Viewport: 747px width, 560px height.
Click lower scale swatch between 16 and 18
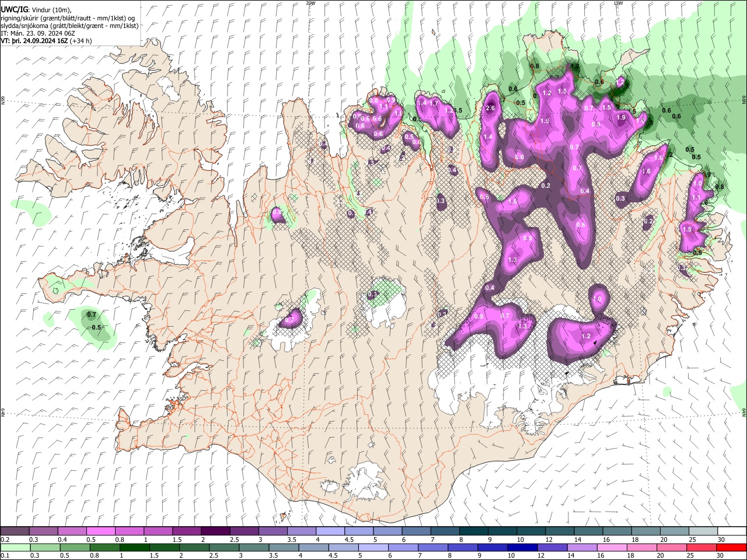612,547
